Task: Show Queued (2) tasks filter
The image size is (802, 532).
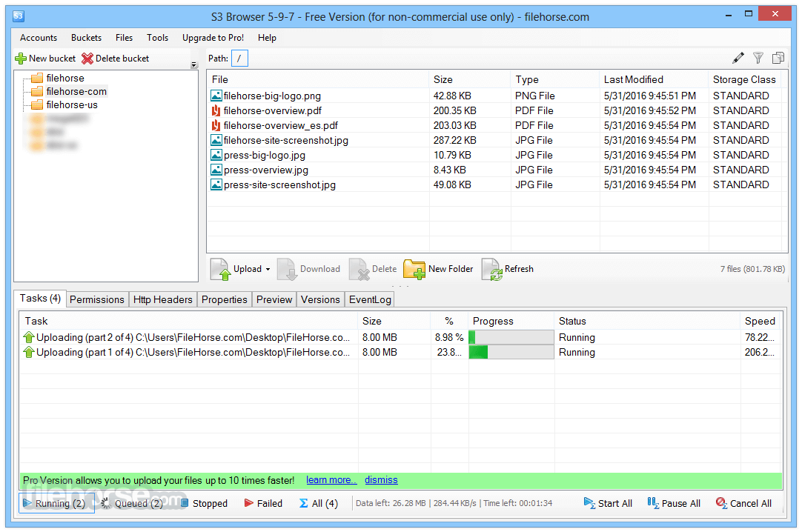Action: click(x=132, y=503)
